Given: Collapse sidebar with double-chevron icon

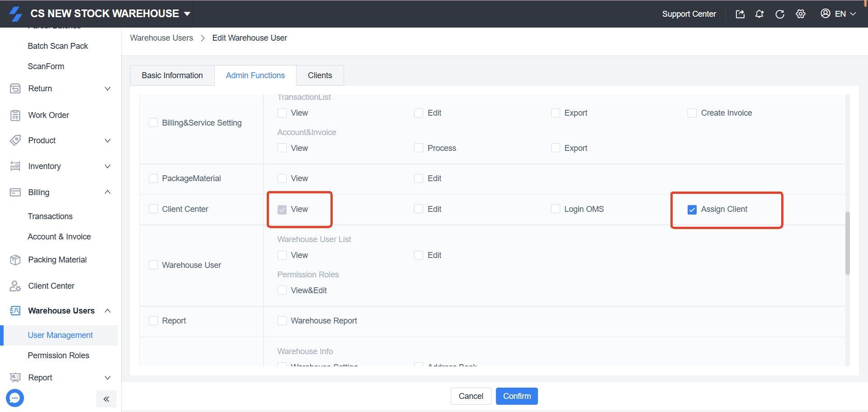Looking at the screenshot, I should click(x=106, y=399).
